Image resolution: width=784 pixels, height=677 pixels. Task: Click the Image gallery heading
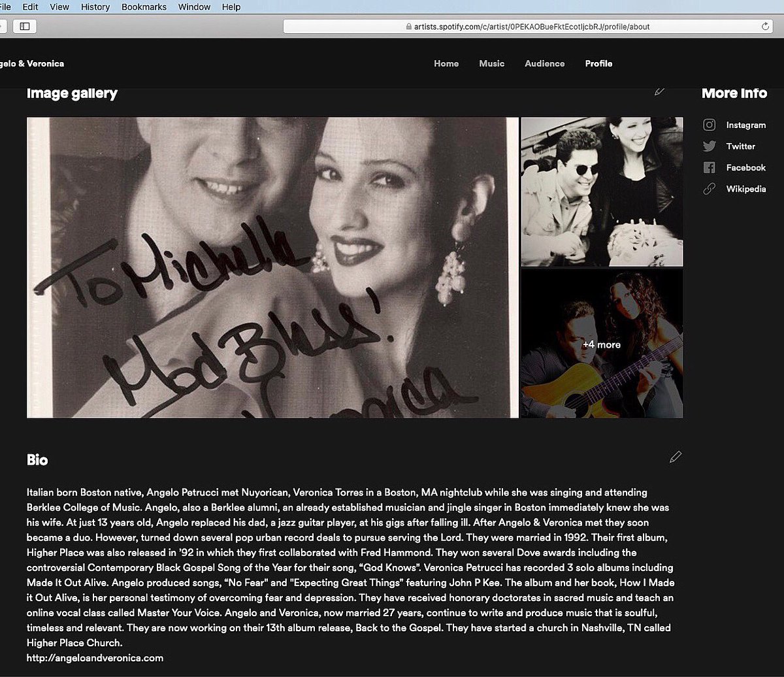72,93
